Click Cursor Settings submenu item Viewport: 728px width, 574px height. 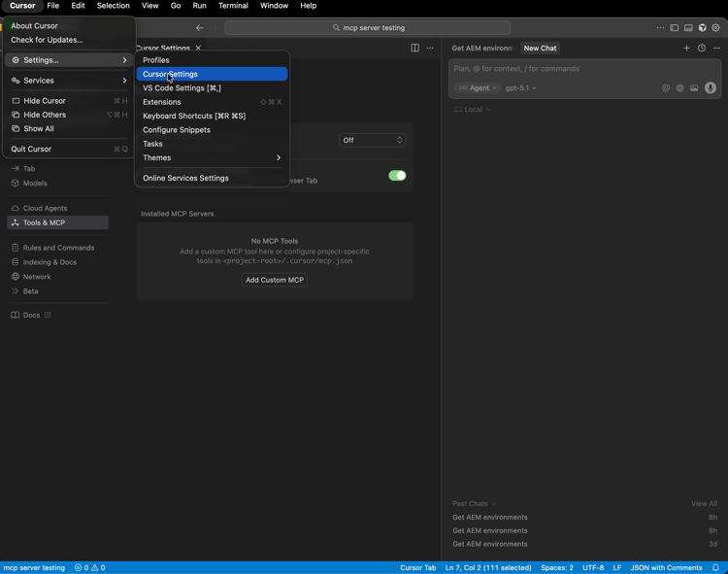[212, 75]
